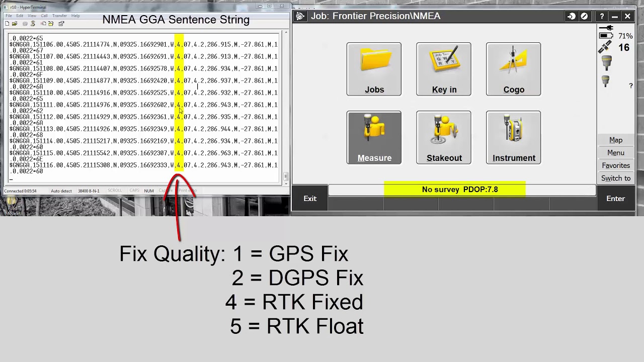Screen dimensions: 644x362
Task: Click the CAPS status bar indicator
Action: [134, 191]
